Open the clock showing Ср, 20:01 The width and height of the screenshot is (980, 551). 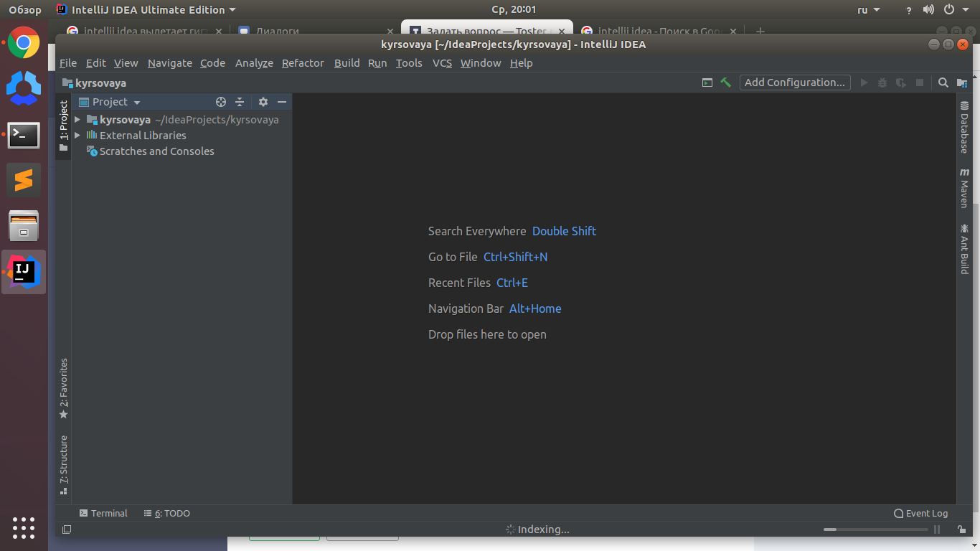pos(513,10)
